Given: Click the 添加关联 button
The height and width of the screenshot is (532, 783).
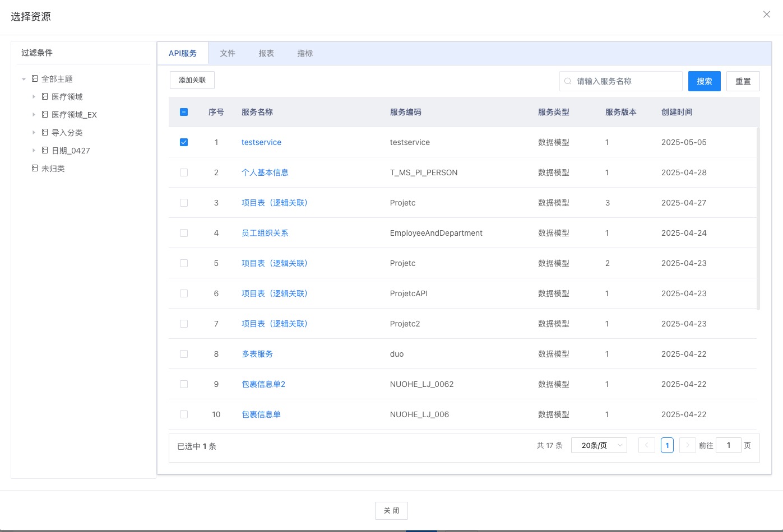Looking at the screenshot, I should 192,80.
